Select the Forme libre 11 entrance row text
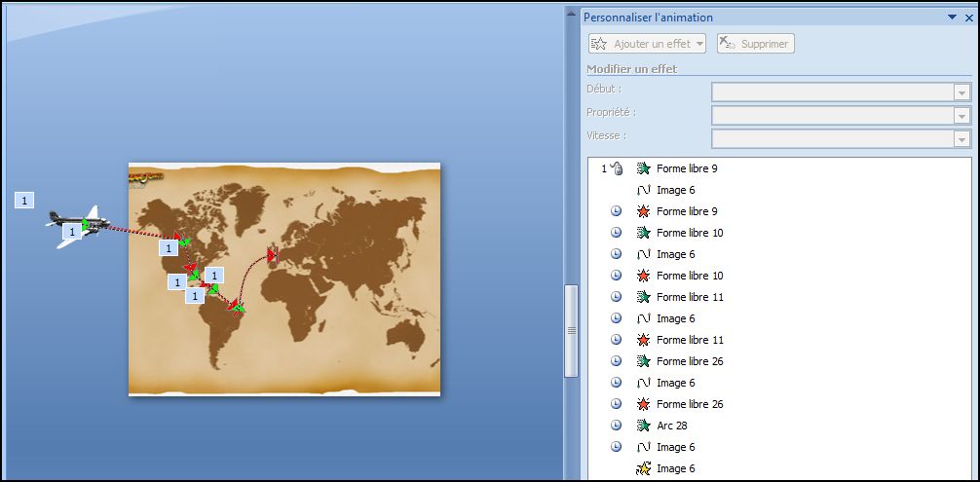This screenshot has width=980, height=482. [x=690, y=297]
